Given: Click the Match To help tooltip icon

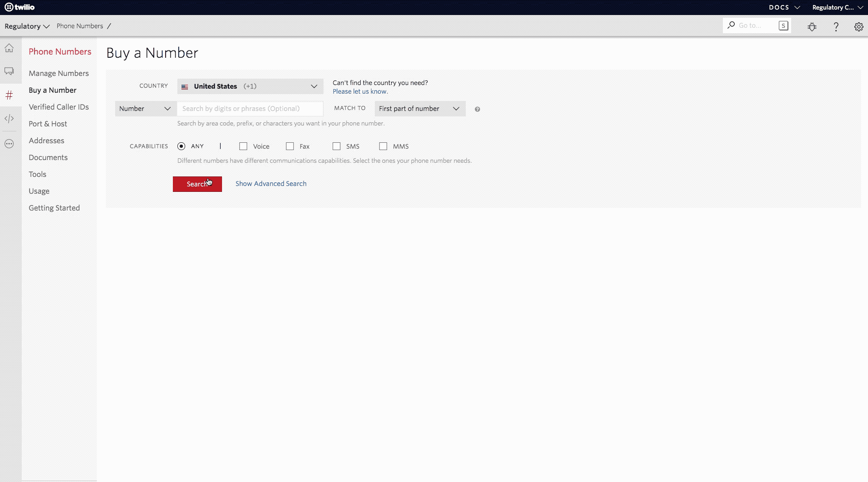Looking at the screenshot, I should click(477, 109).
